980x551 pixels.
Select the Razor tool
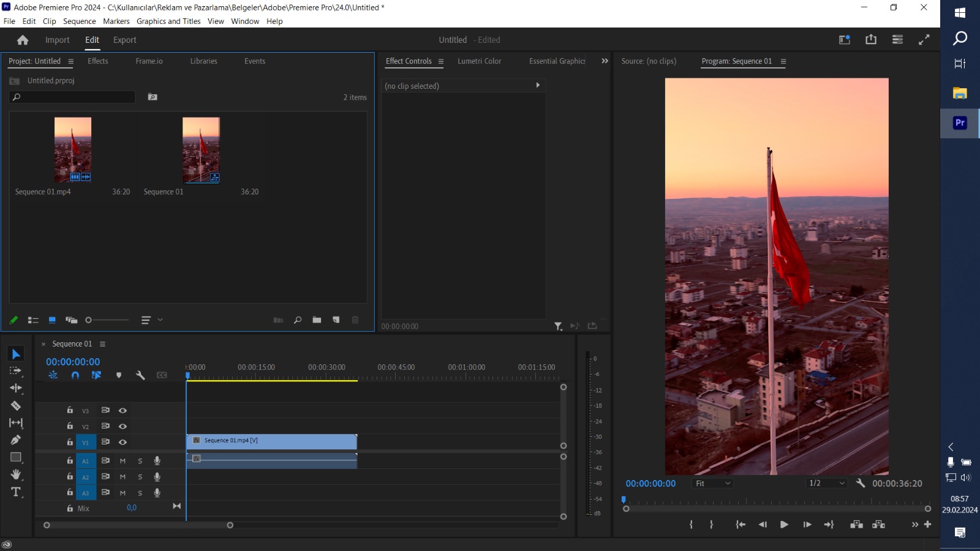[x=16, y=406]
